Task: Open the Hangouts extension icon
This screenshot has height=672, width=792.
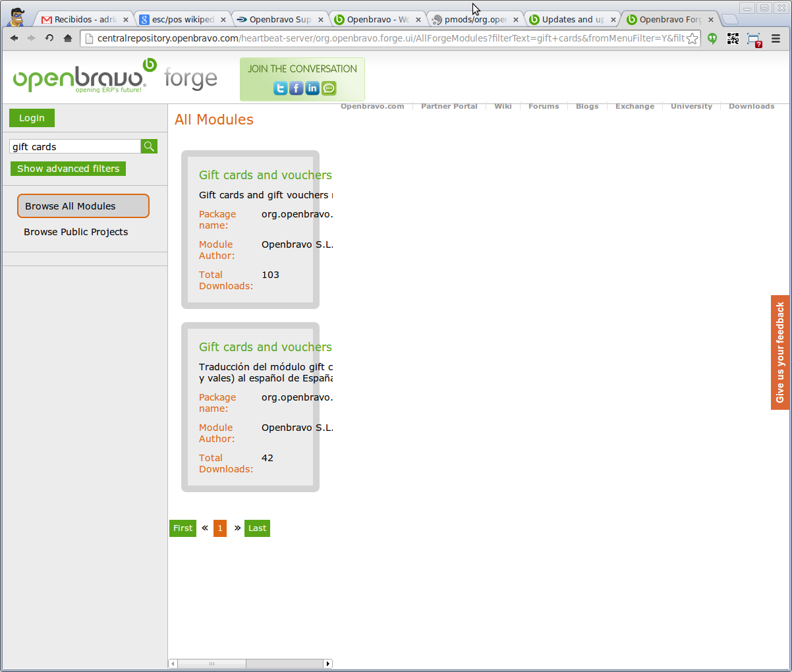Action: (x=712, y=38)
